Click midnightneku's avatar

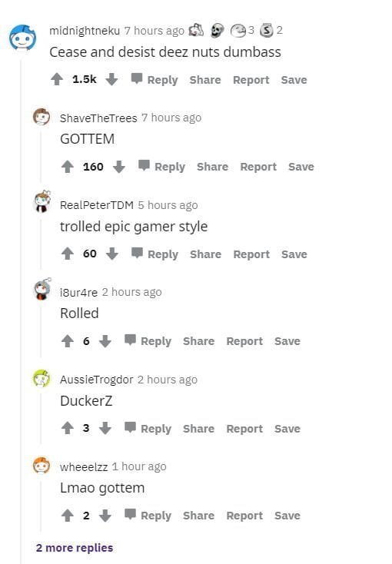23,37
